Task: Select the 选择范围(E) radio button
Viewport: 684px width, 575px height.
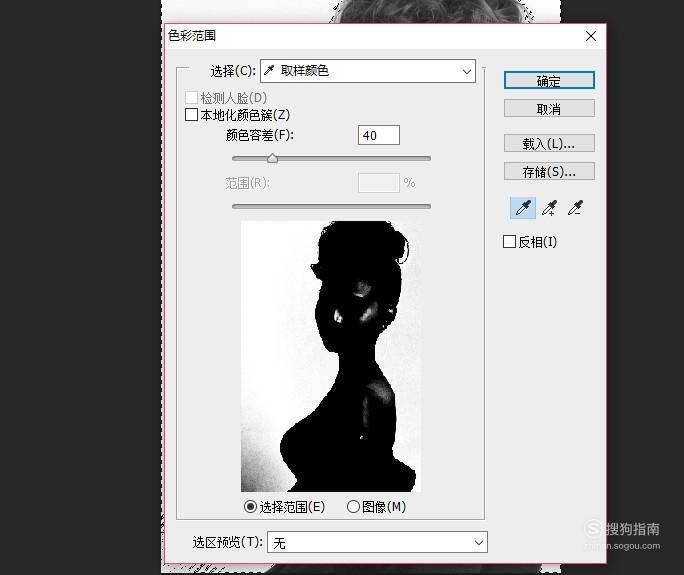Action: [x=250, y=507]
